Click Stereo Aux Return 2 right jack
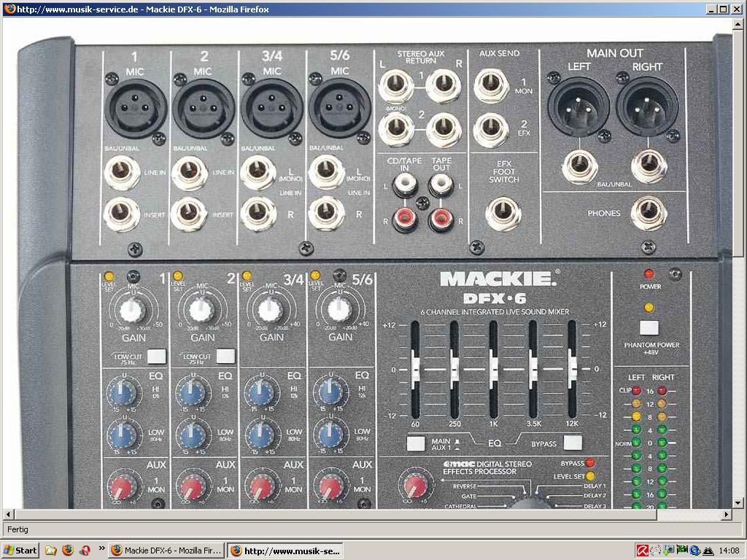Screen dimensions: 747x560 444,130
